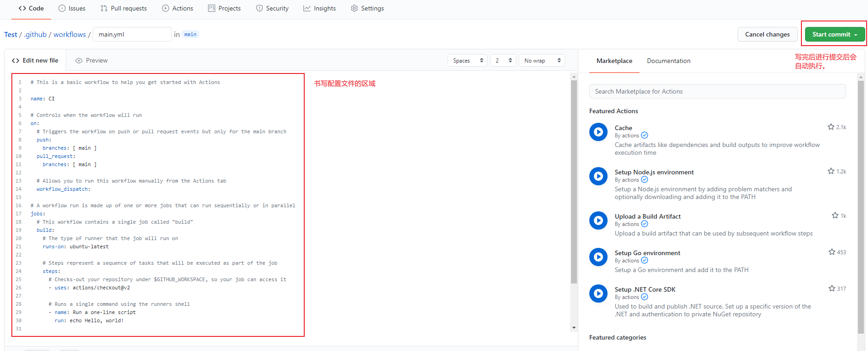Star the Cache action

pos(831,127)
